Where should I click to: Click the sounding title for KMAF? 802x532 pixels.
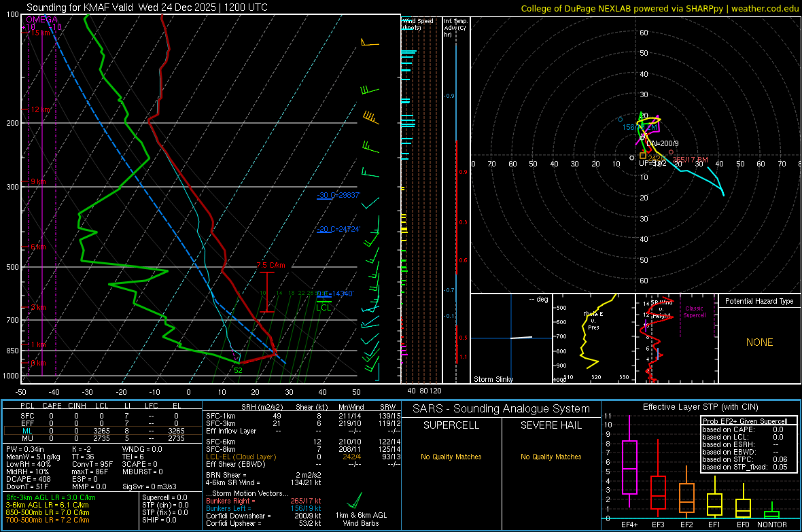(x=147, y=7)
